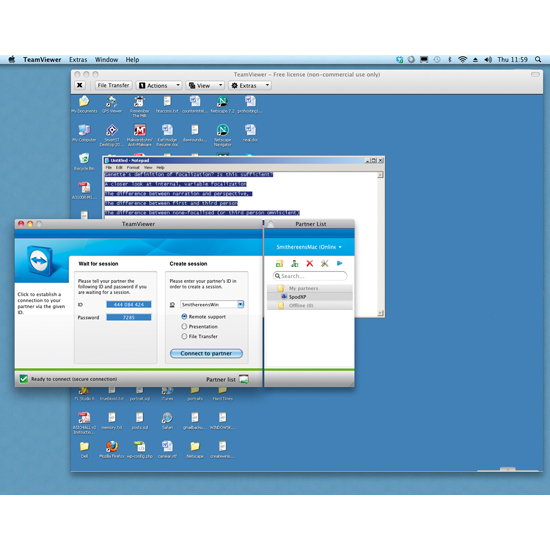Screen dimensions: 550x550
Task: Open Notepad's File menu
Action: (109, 168)
